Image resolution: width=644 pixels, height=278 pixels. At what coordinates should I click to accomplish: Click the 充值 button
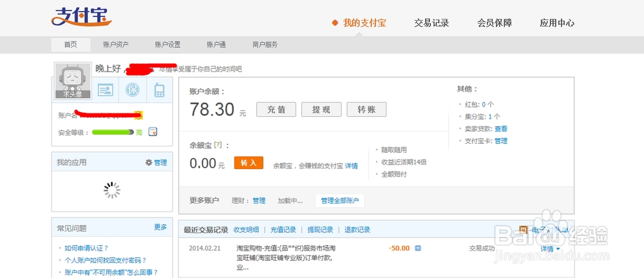point(276,110)
